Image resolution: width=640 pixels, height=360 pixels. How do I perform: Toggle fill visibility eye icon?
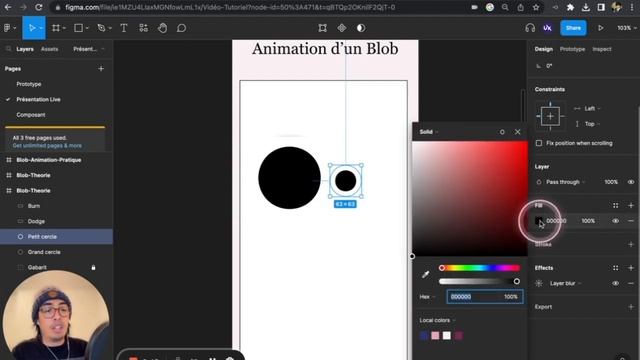coord(616,221)
